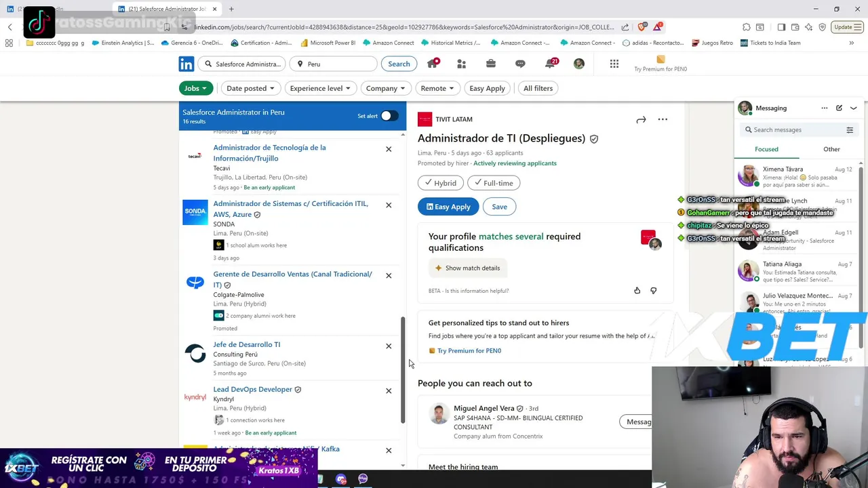868x488 pixels.
Task: Open the LinkedIn home logo
Action: [186, 64]
